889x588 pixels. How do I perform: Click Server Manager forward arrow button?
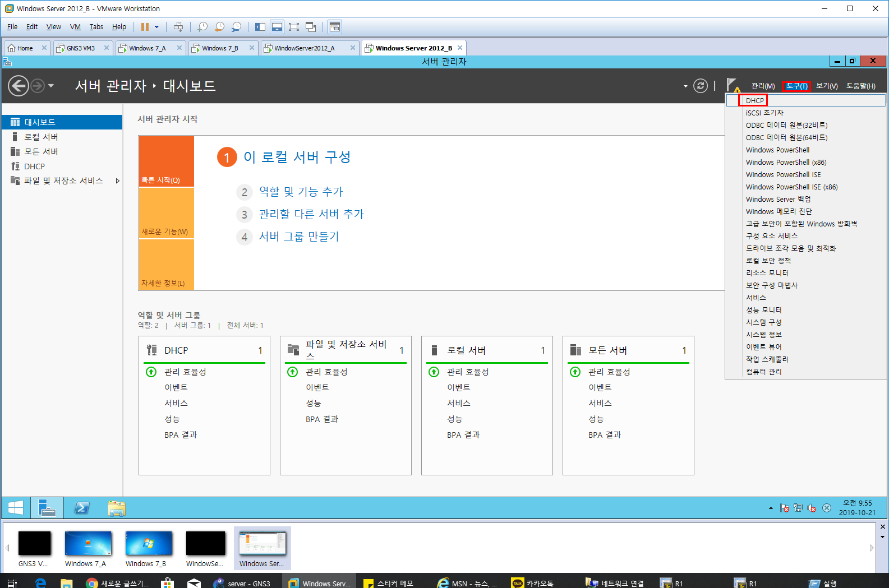click(38, 86)
